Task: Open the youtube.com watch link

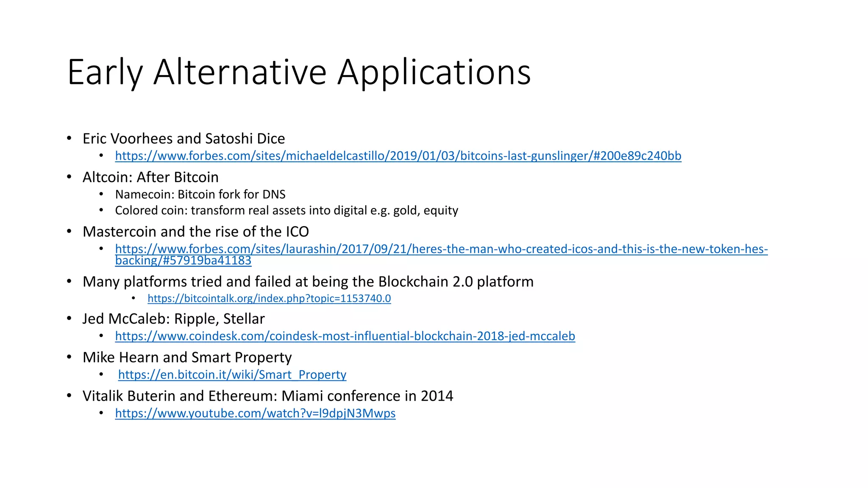Action: [x=255, y=413]
